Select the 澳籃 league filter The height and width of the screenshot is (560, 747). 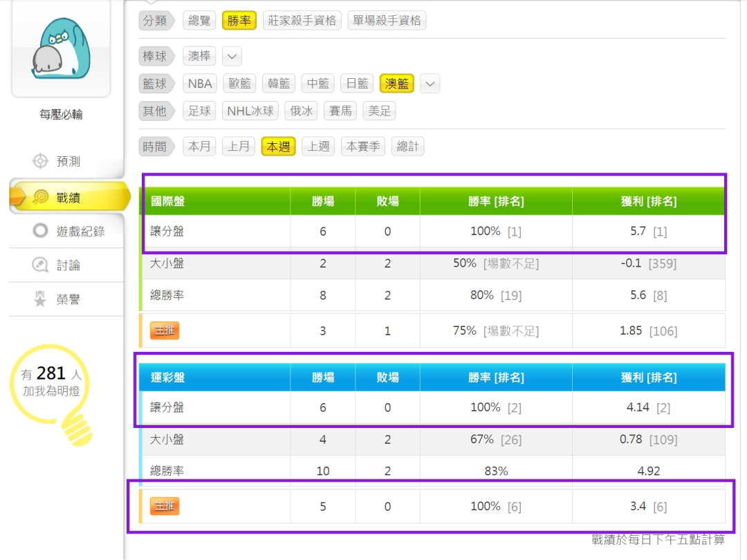[x=397, y=84]
